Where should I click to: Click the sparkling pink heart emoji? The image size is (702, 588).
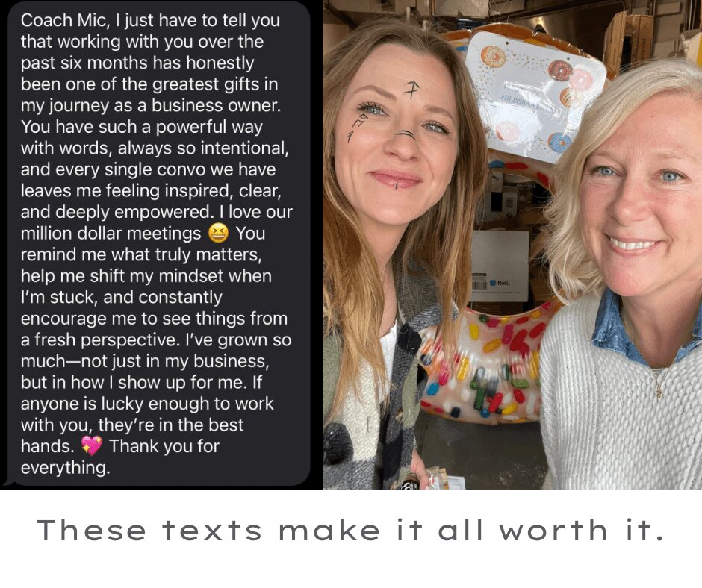coord(92,445)
